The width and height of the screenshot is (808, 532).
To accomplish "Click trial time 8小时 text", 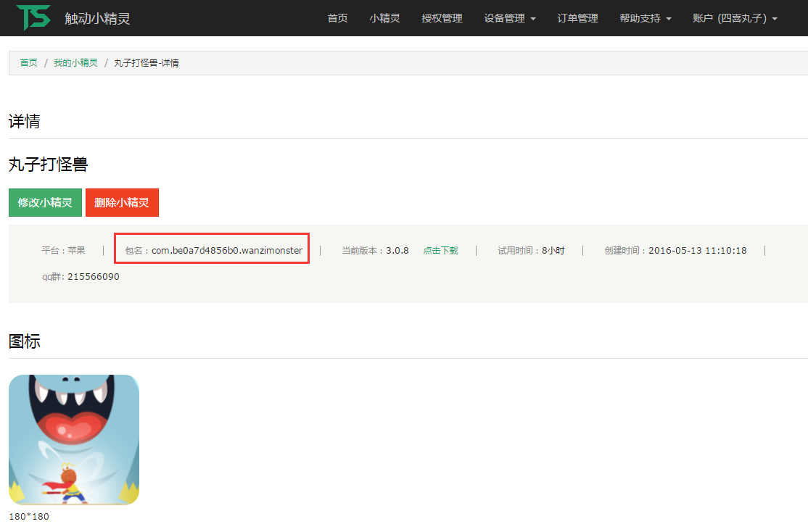I will pos(553,250).
